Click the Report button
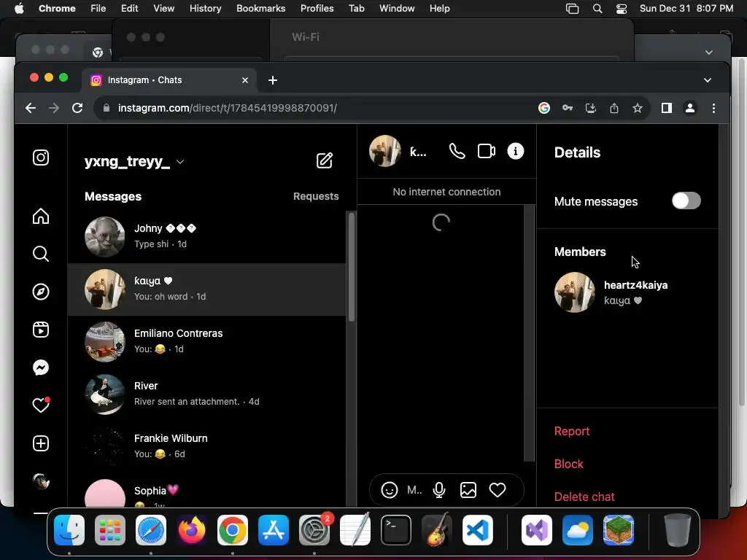 572,431
